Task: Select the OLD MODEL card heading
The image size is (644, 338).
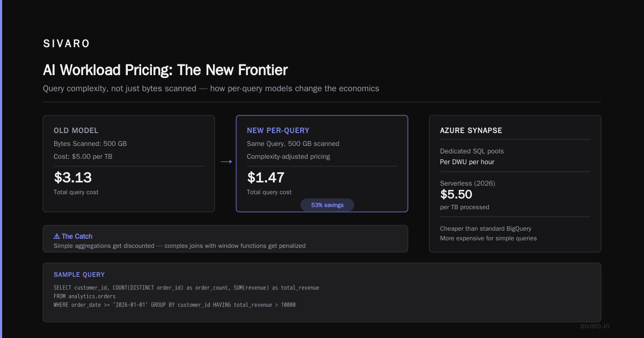Action: click(x=76, y=130)
